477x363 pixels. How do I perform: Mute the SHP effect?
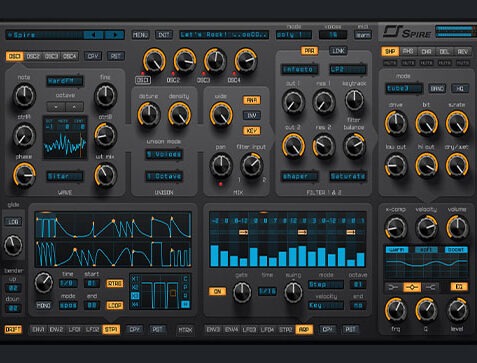pyautogui.click(x=390, y=63)
